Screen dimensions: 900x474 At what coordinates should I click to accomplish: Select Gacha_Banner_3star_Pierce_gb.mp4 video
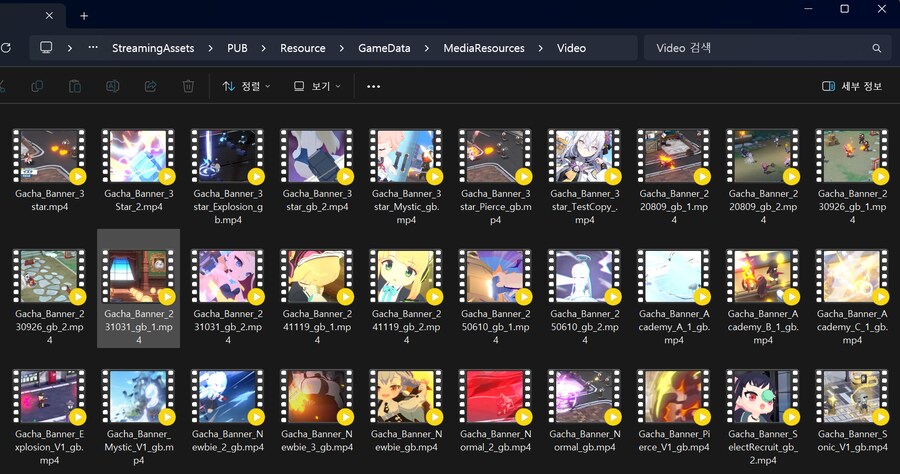coord(495,176)
